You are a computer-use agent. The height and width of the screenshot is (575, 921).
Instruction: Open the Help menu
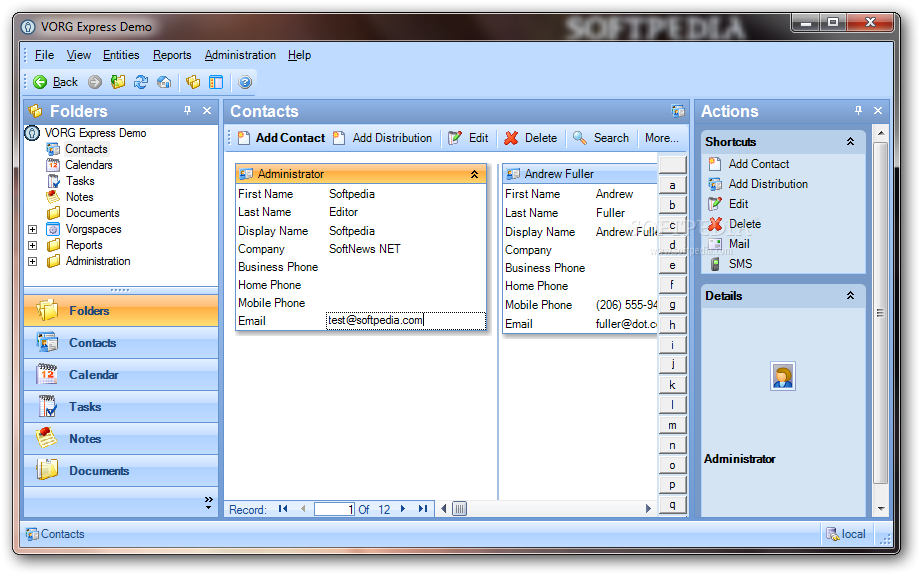coord(300,55)
